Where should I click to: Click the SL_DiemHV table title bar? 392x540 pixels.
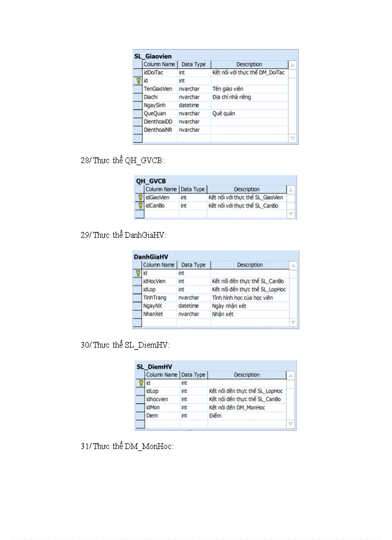pos(154,366)
